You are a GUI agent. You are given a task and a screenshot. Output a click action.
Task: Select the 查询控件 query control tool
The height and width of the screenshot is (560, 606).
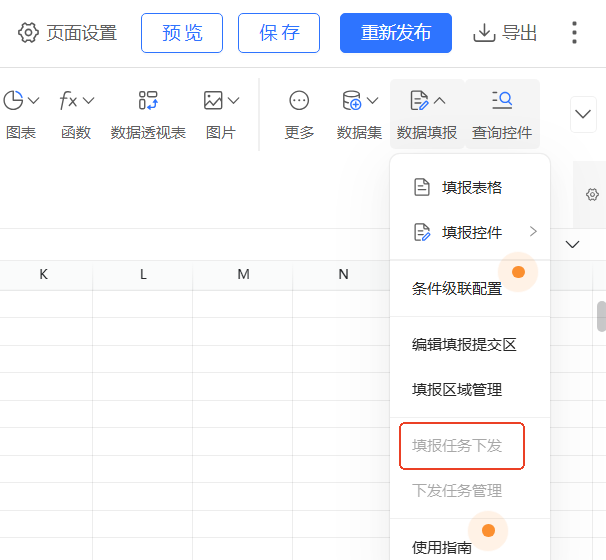coord(502,114)
